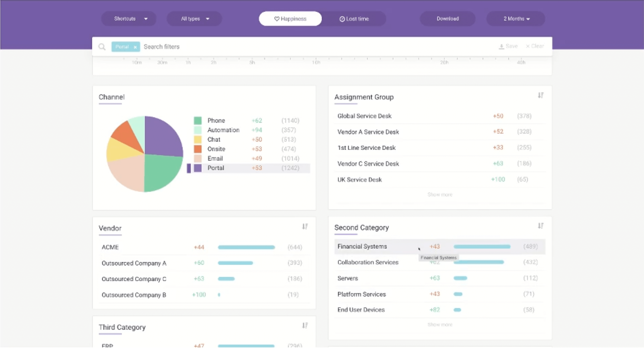Click the Financial Systems volume bar
Image resolution: width=644 pixels, height=348 pixels.
482,247
